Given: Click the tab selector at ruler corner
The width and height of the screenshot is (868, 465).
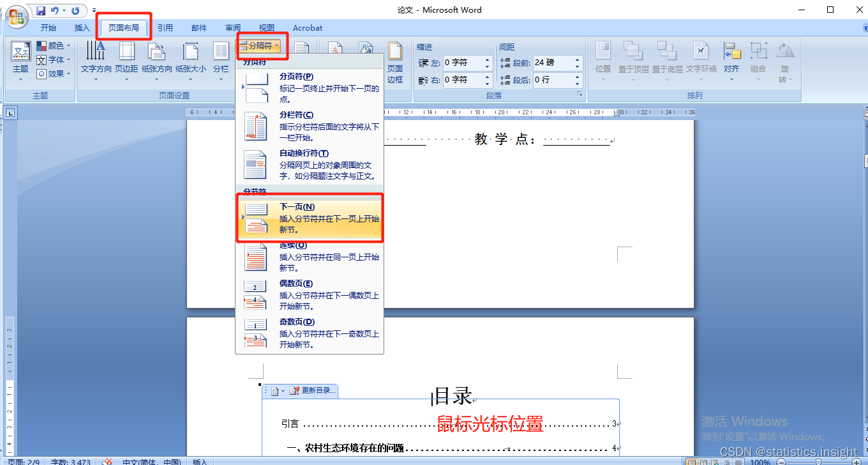Looking at the screenshot, I should coord(11,114).
